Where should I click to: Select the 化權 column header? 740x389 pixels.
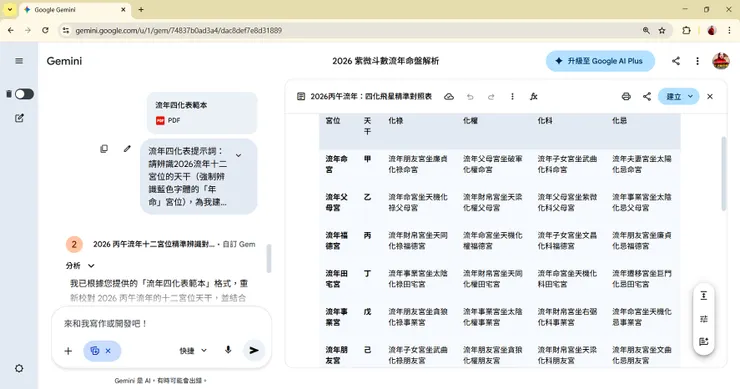(x=470, y=120)
